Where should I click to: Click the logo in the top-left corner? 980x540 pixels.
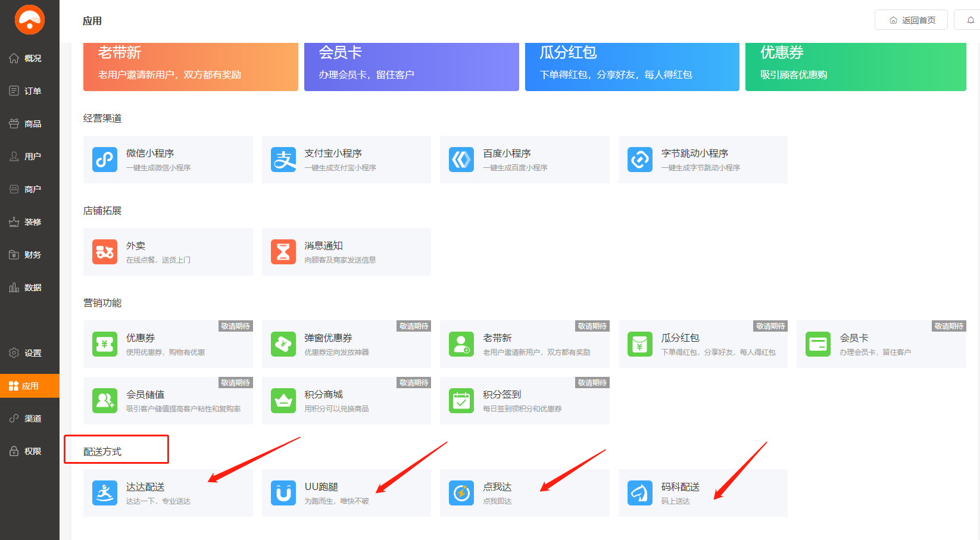[30, 20]
